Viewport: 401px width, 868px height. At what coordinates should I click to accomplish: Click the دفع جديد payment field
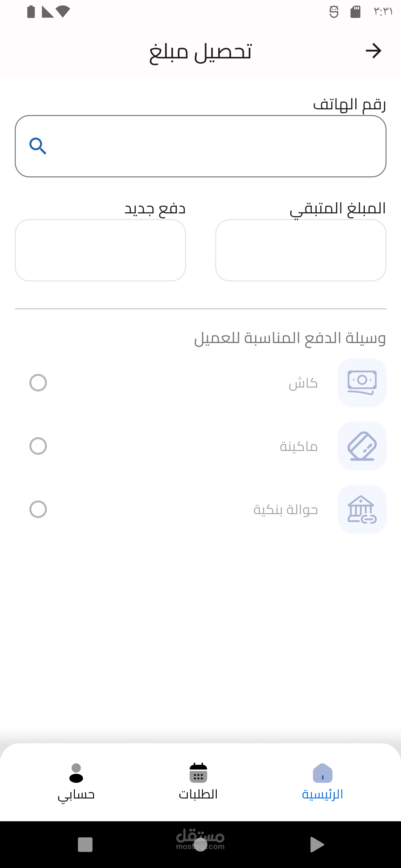coord(100,250)
